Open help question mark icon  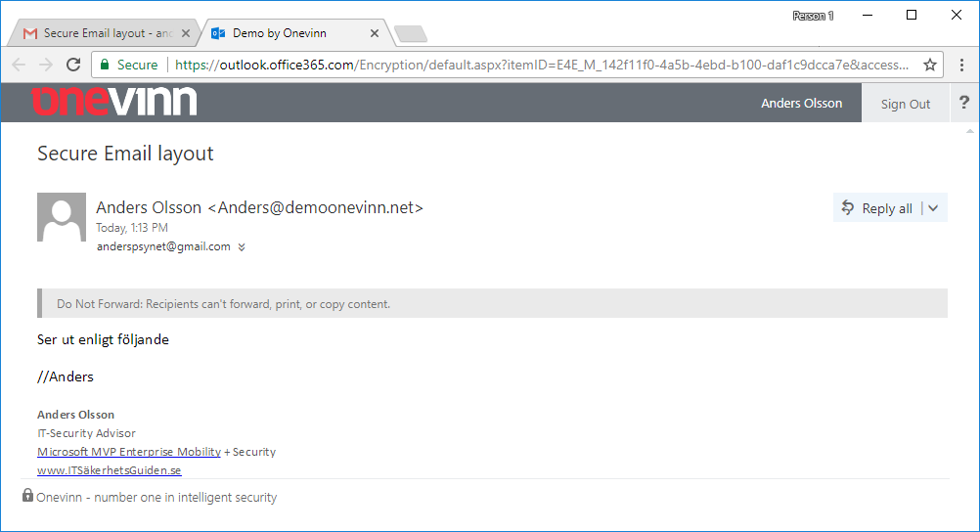tap(964, 103)
